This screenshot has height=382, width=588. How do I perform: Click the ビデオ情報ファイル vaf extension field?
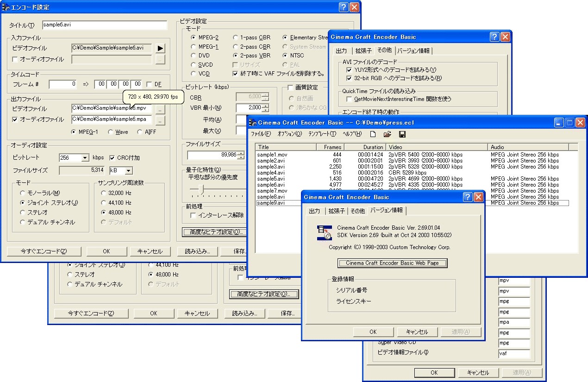(514, 353)
